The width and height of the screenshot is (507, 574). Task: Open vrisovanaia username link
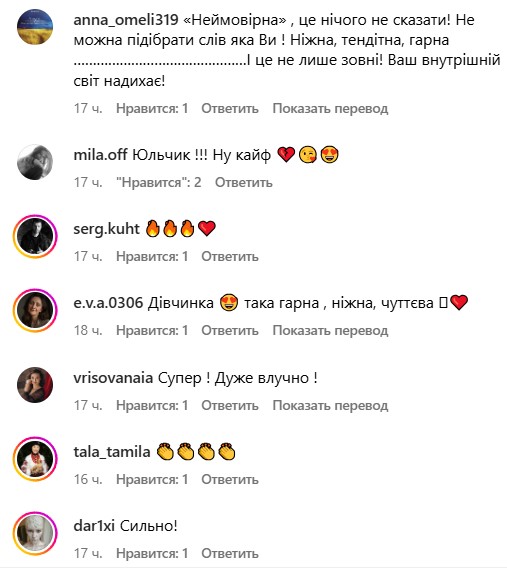(x=113, y=377)
